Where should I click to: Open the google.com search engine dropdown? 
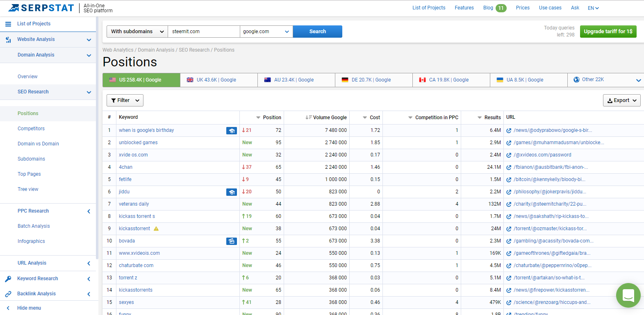point(266,32)
